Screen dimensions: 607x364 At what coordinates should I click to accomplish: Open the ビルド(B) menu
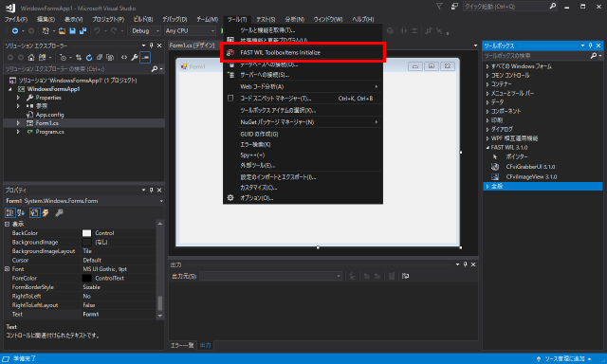(x=143, y=19)
